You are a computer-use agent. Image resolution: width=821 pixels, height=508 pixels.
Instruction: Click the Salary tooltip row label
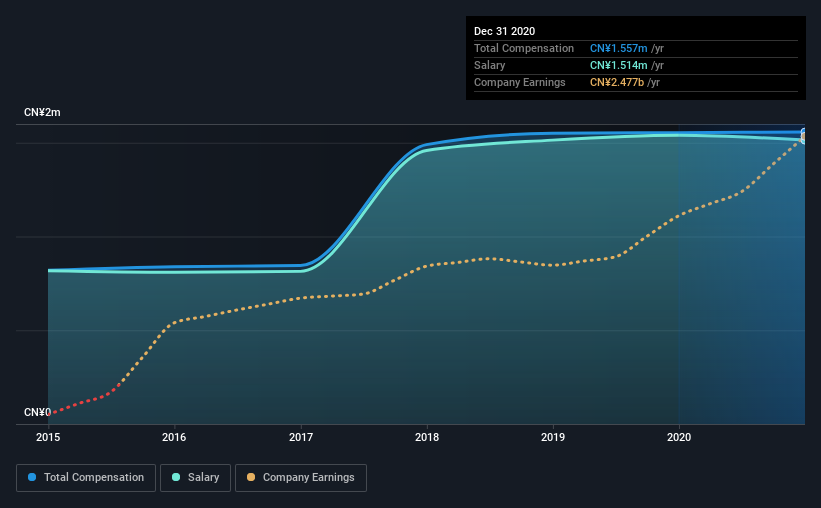coord(490,65)
